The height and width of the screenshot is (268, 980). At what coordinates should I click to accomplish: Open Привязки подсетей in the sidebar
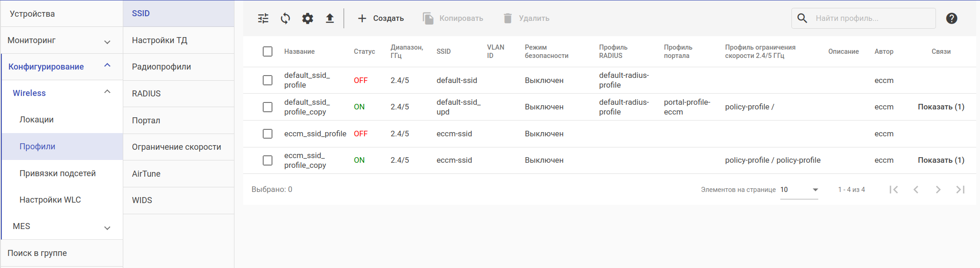[x=57, y=173]
